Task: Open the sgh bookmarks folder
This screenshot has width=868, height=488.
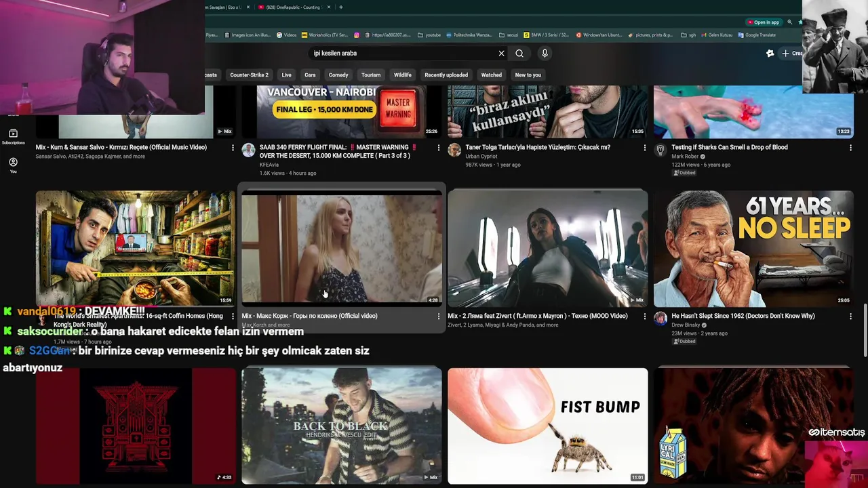Action: tap(688, 35)
